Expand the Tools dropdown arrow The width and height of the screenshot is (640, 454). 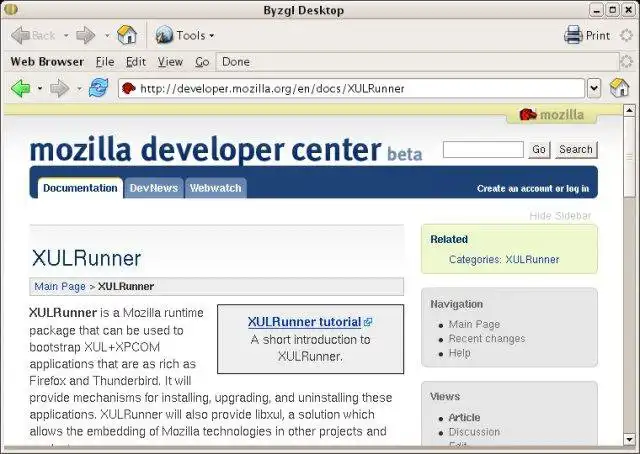212,36
